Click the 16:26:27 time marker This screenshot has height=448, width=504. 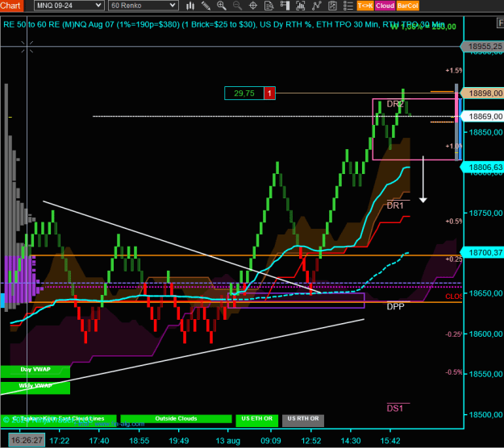pos(27,440)
